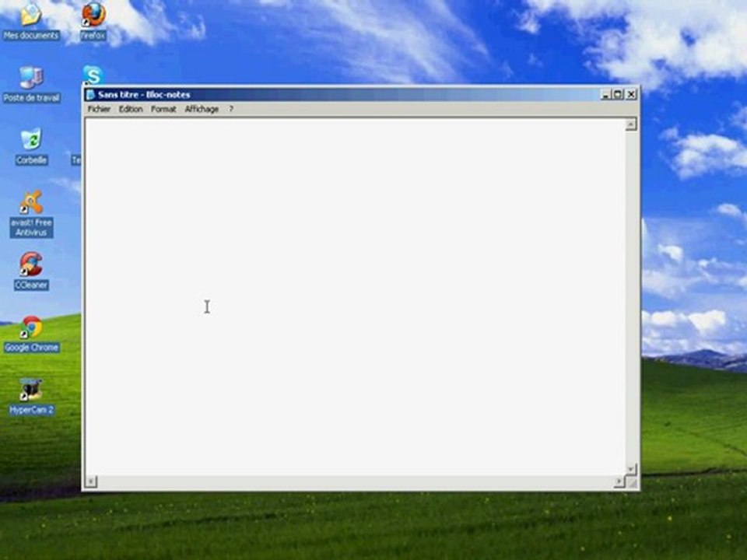
Task: Click the horizontal scrollbar left arrow
Action: 91,481
